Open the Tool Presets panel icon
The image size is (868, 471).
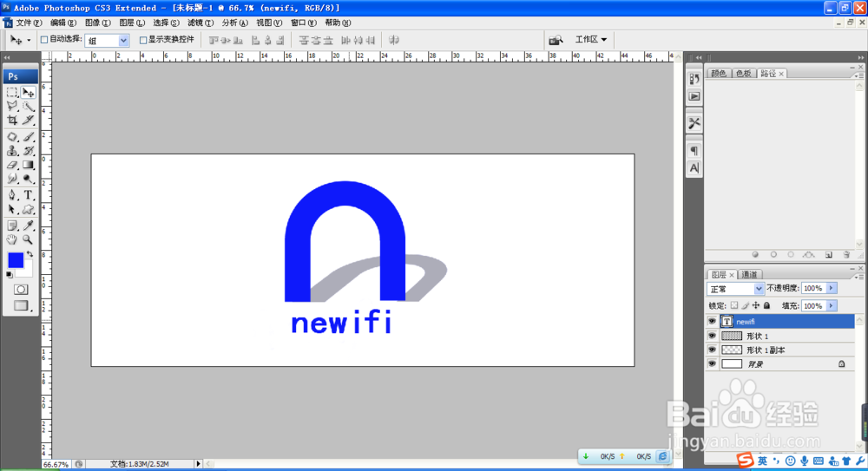click(x=694, y=123)
